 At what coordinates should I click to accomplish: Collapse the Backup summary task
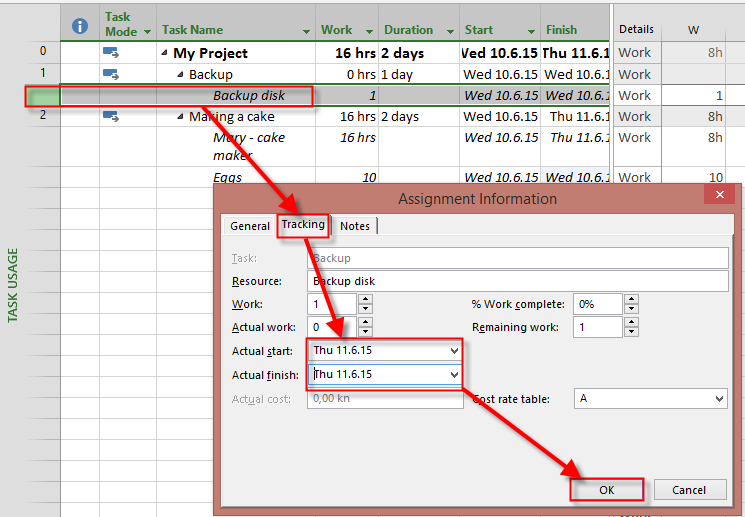(x=181, y=74)
